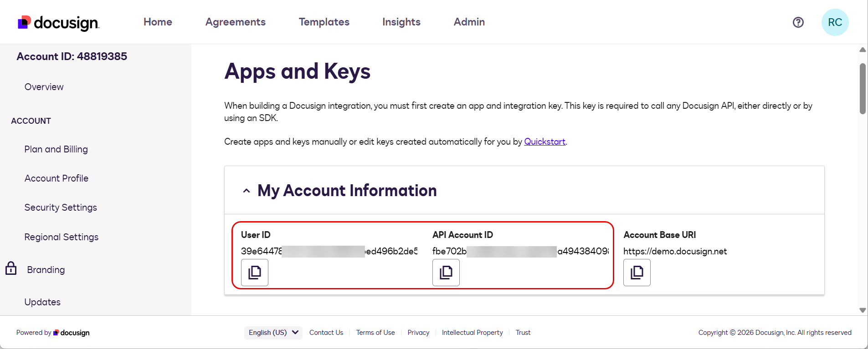Follow the Quickstart link
Viewport: 868px width, 349px height.
click(544, 142)
